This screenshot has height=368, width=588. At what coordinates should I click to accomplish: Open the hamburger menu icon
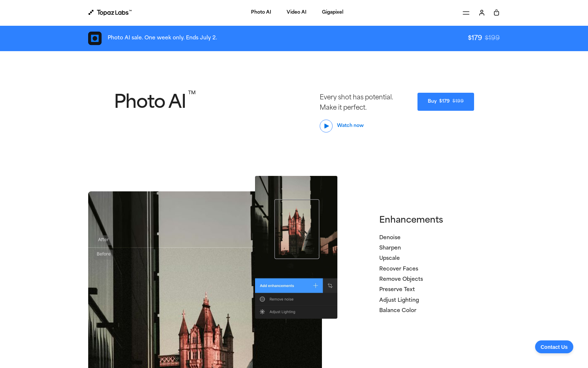pos(466,13)
